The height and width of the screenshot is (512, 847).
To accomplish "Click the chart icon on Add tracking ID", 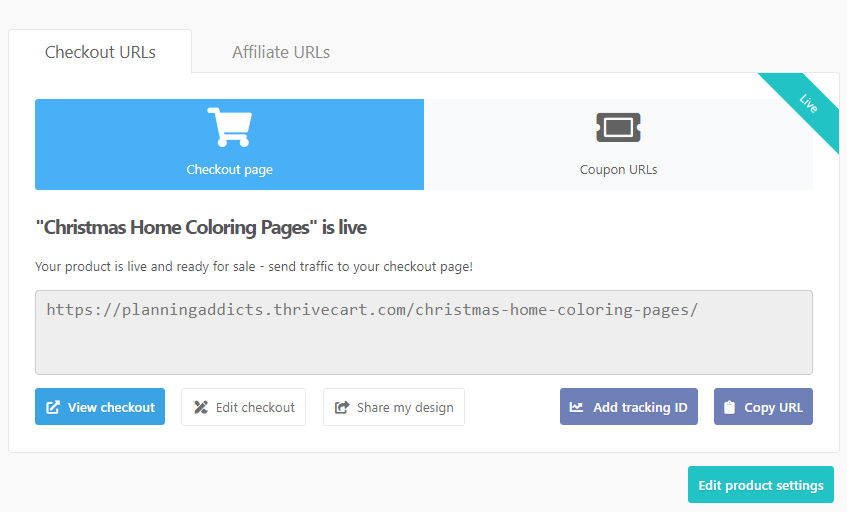I will tap(576, 407).
